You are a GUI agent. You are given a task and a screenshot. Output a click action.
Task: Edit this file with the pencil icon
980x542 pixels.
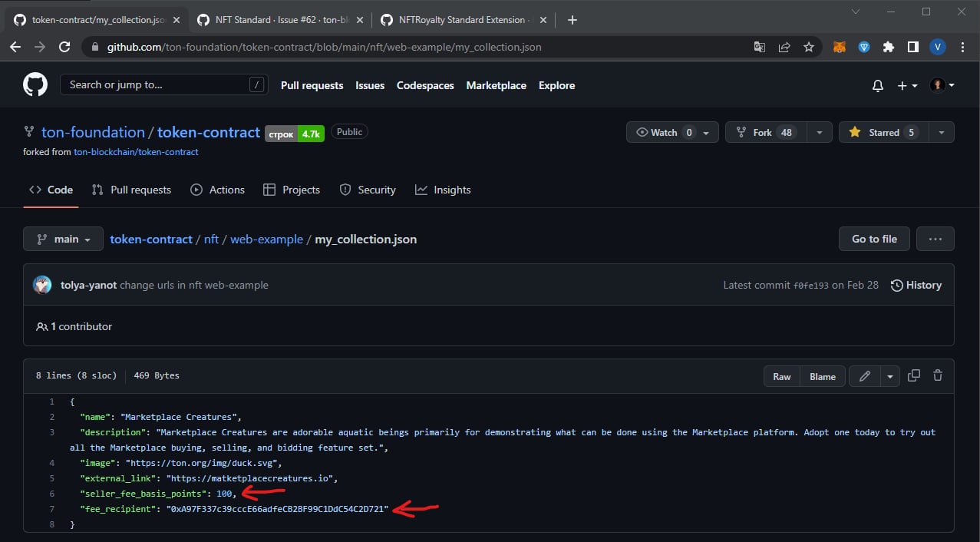coord(865,376)
